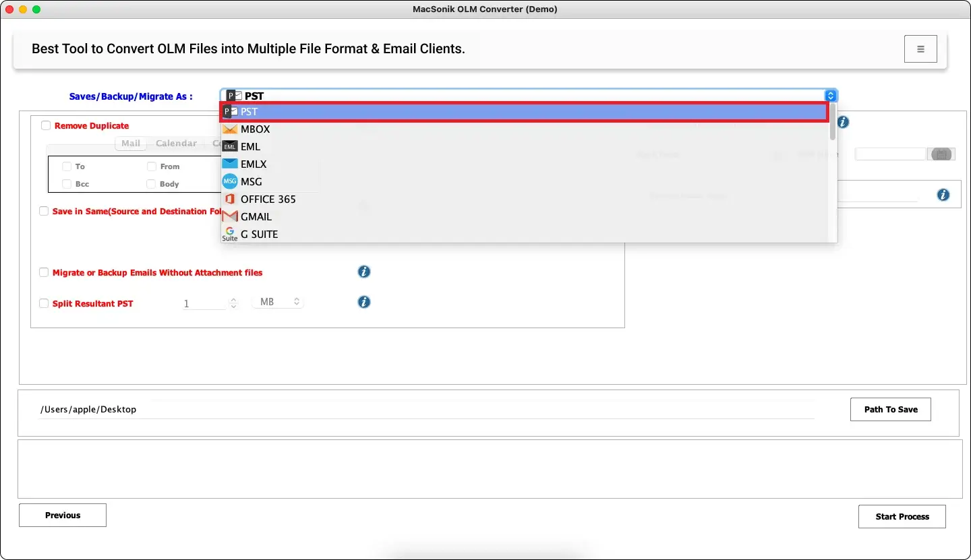Select EMLX from the format list
Image resolution: width=971 pixels, height=560 pixels.
point(525,164)
